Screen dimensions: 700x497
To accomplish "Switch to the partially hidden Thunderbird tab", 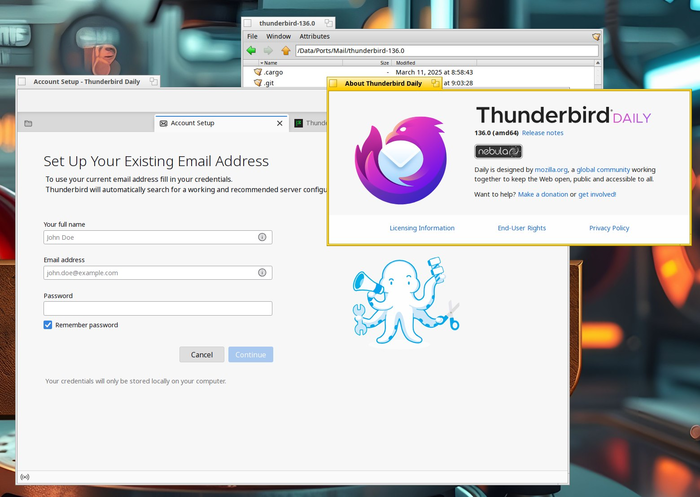I will [x=309, y=123].
